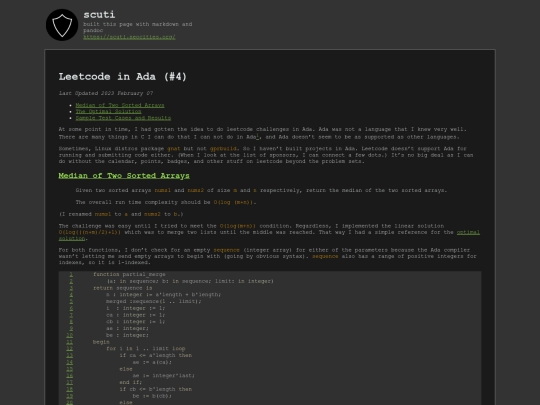Image resolution: width=540 pixels, height=405 pixels.
Task: Click code line number 16
Action: 70,376
